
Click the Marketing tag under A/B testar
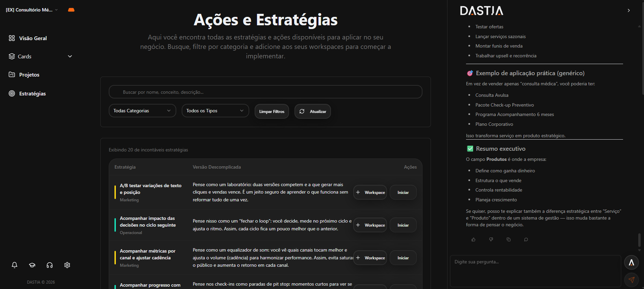click(x=129, y=200)
